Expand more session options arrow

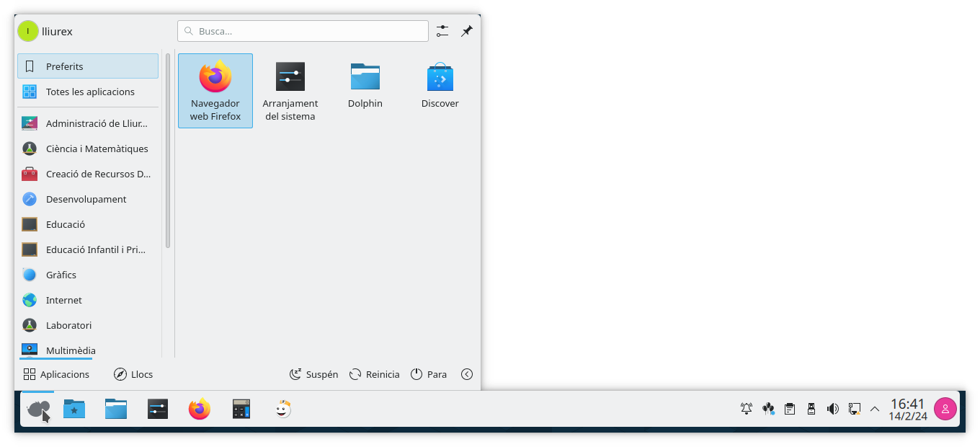(467, 374)
